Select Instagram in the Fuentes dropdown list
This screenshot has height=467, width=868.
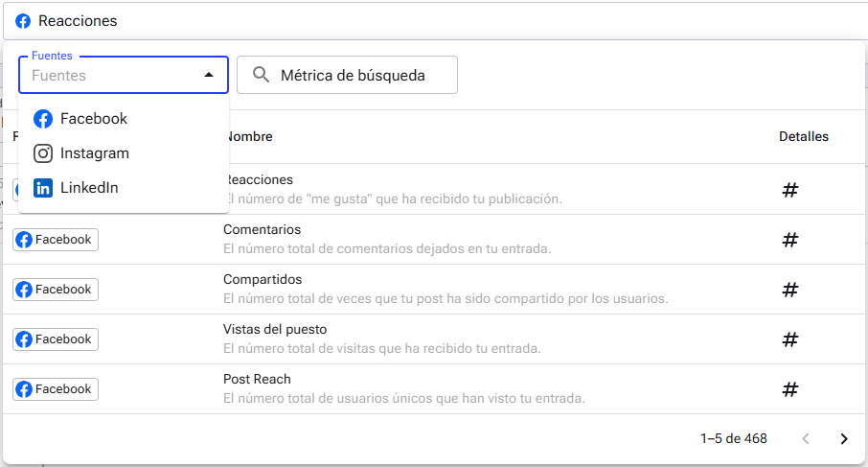(124, 153)
